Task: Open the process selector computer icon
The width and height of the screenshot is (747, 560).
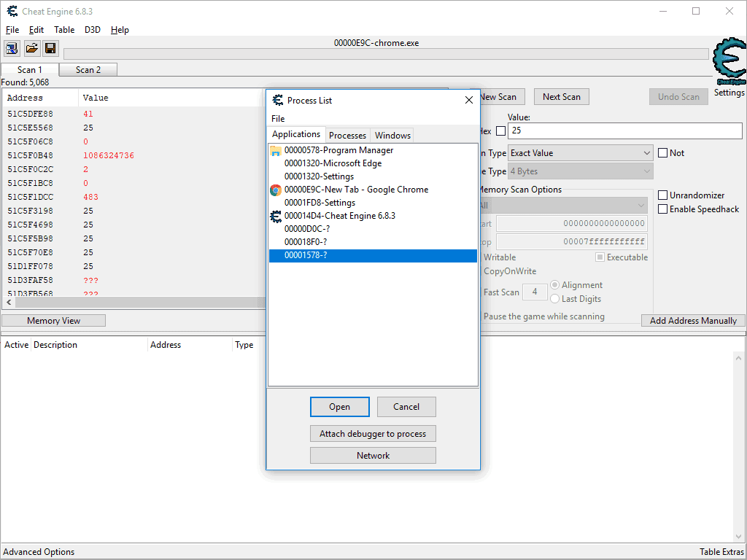Action: pos(12,48)
